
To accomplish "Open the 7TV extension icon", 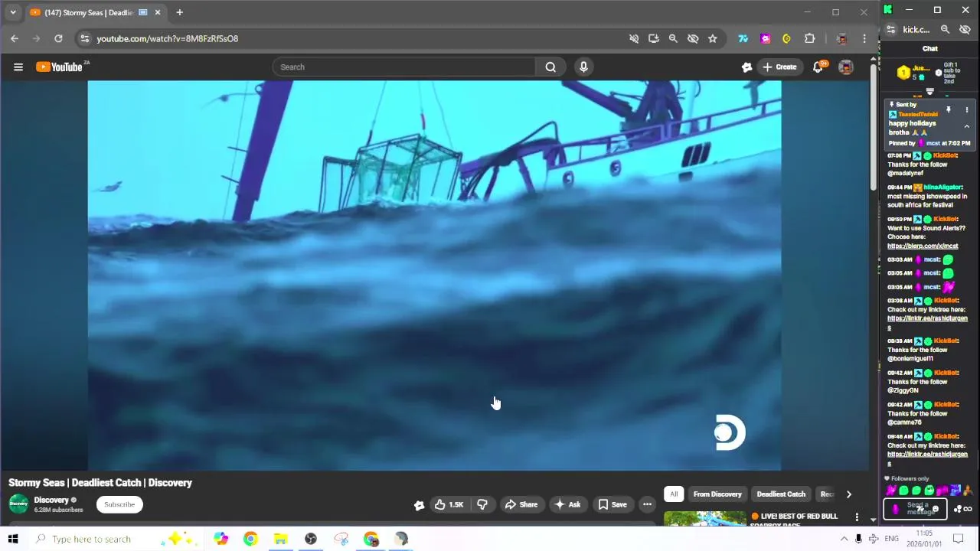I will tap(743, 38).
